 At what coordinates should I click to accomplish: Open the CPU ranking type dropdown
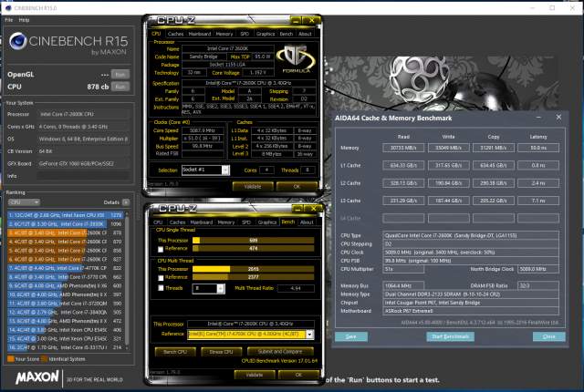pos(24,202)
